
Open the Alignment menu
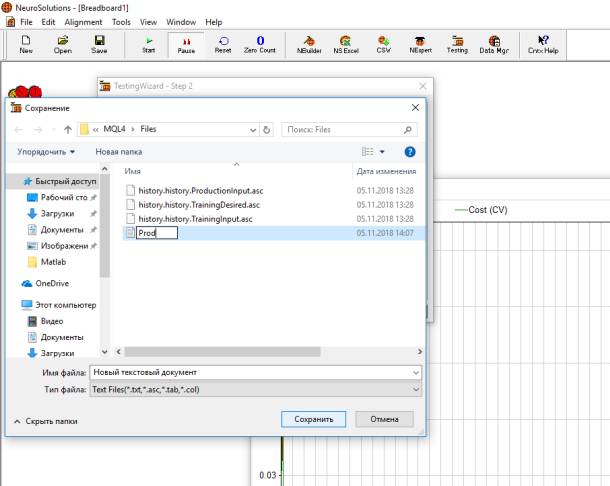83,21
